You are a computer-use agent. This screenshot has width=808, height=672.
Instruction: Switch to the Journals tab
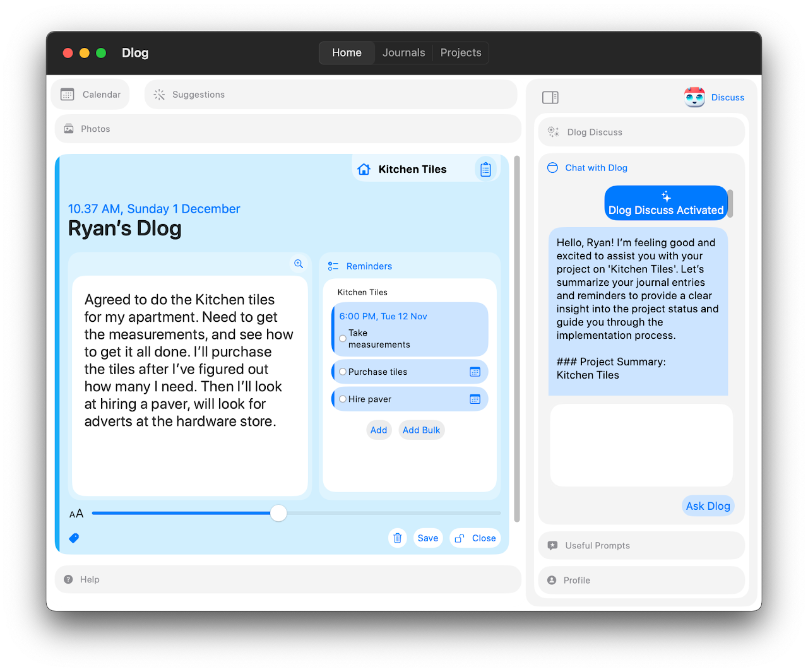pyautogui.click(x=403, y=53)
